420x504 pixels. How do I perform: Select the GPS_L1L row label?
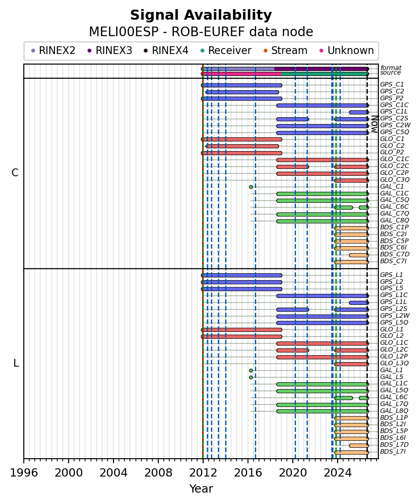click(393, 302)
